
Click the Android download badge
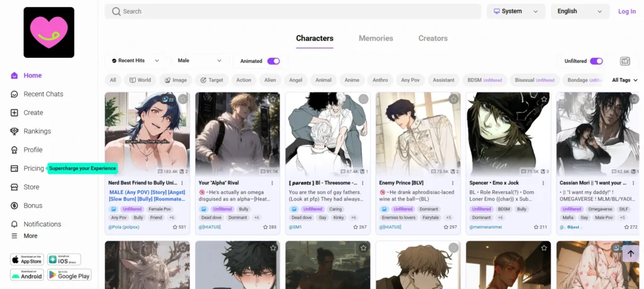(x=26, y=275)
